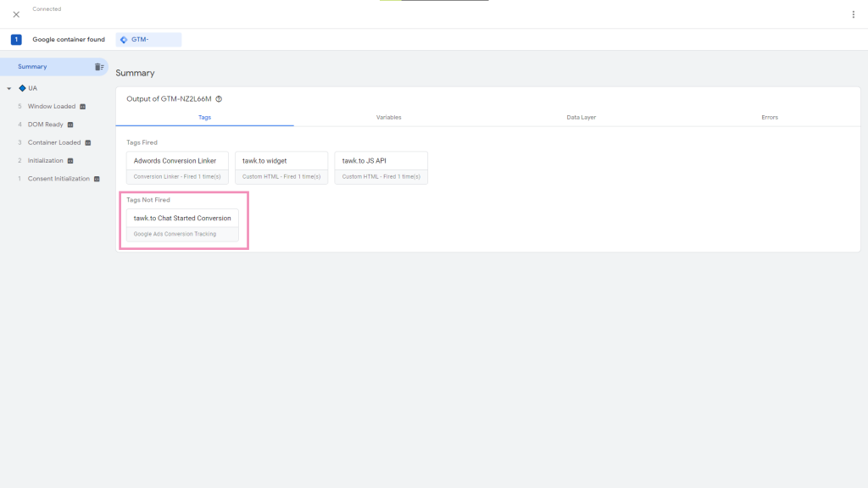The image size is (868, 488).
Task: Click the Connected status text
Action: pos(47,8)
